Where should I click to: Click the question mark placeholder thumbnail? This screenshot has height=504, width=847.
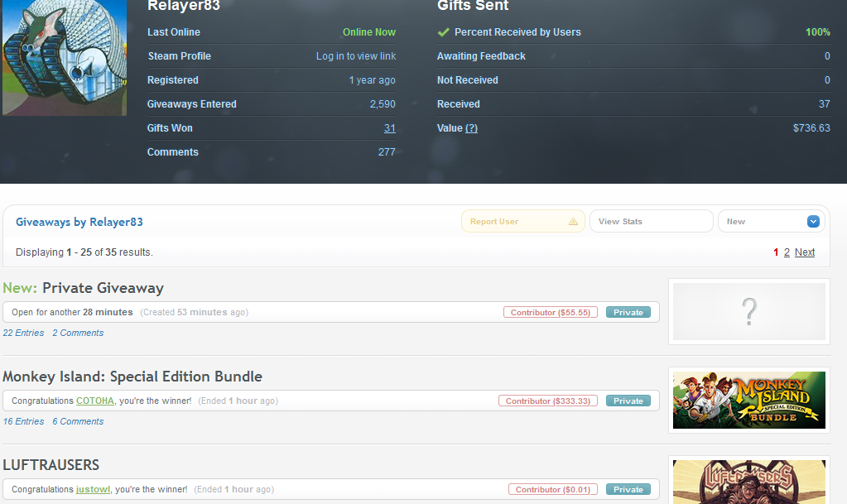click(x=748, y=312)
